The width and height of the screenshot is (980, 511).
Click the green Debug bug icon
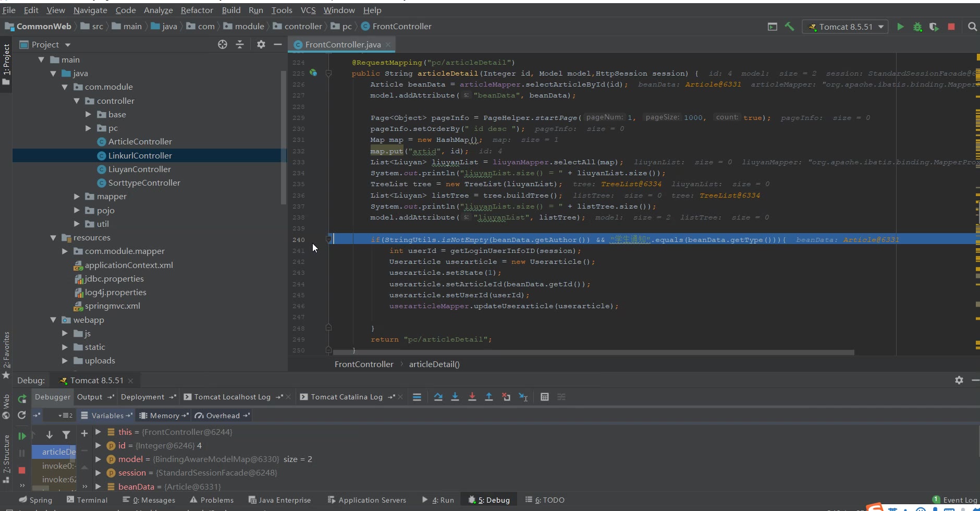click(x=917, y=27)
